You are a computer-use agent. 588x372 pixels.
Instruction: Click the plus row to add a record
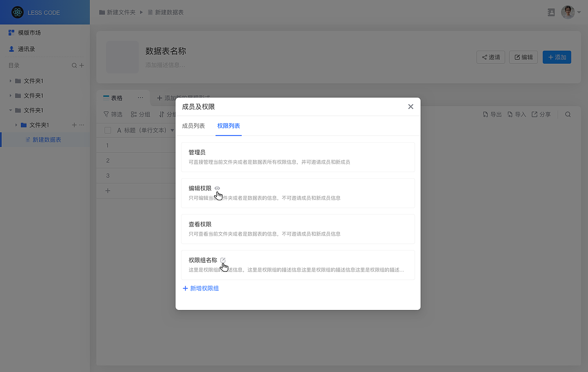(107, 190)
